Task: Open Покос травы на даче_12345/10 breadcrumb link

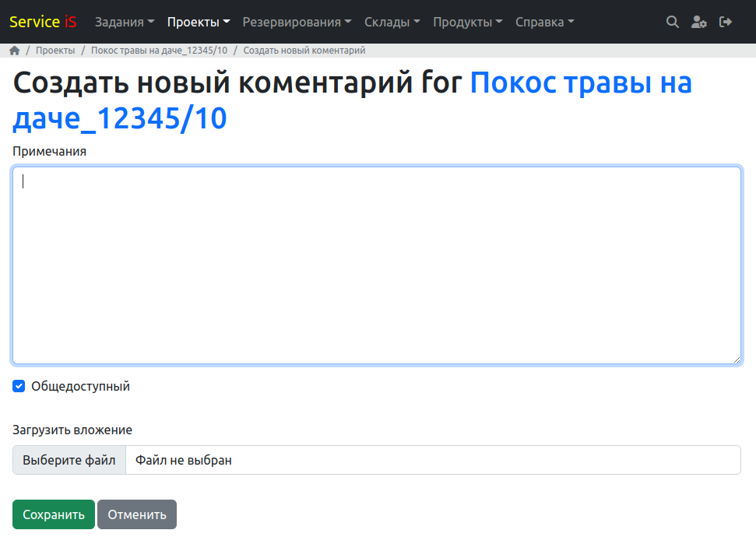Action: pyautogui.click(x=160, y=51)
